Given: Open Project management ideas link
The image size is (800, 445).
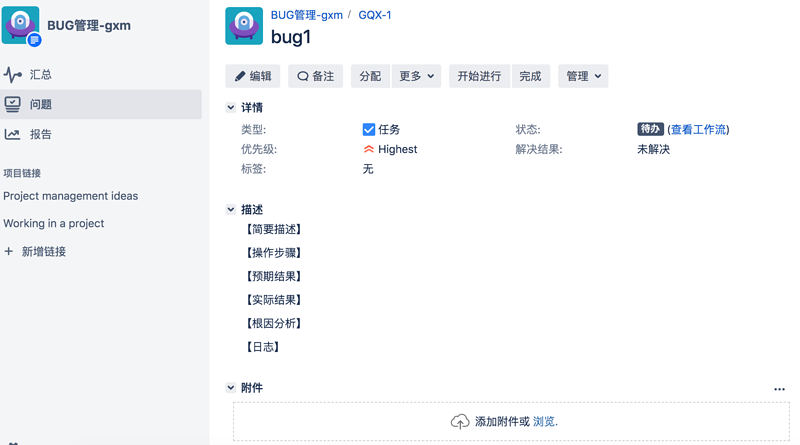Looking at the screenshot, I should (70, 196).
